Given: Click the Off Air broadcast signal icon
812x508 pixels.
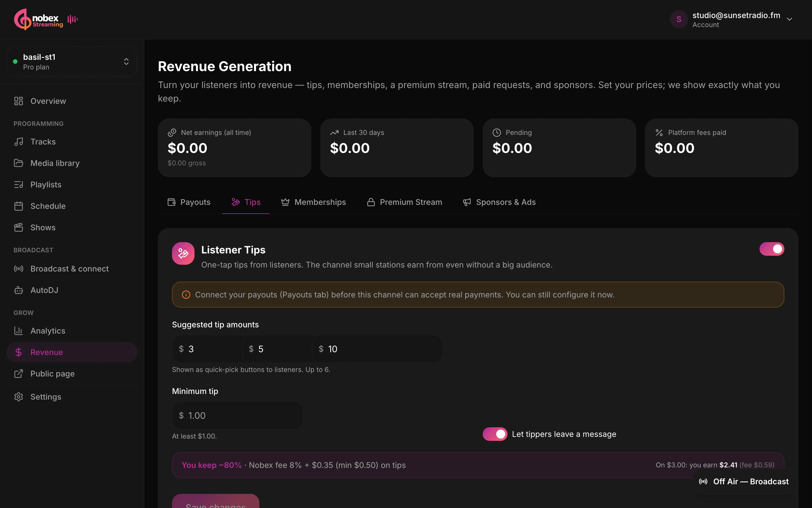Looking at the screenshot, I should click(x=703, y=481).
